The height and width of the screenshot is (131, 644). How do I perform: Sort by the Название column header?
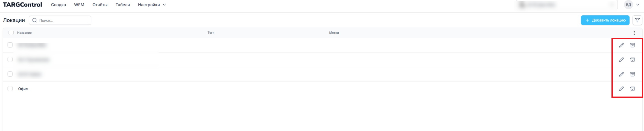click(24, 33)
